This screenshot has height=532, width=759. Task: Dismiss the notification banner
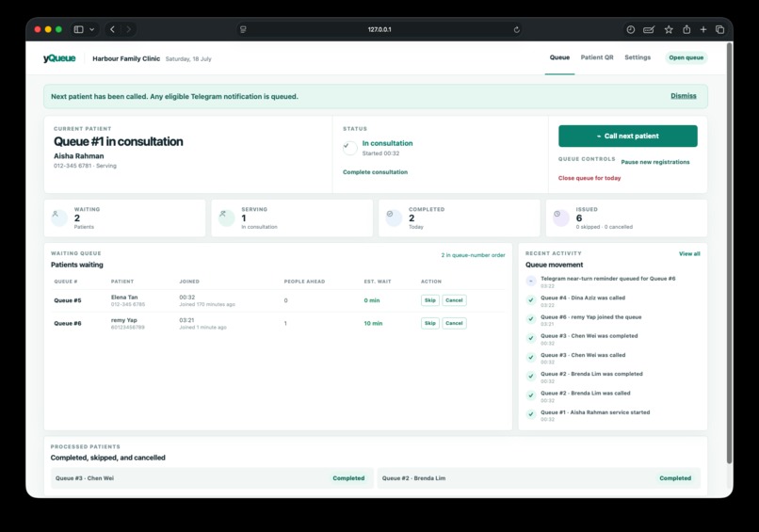[683, 96]
